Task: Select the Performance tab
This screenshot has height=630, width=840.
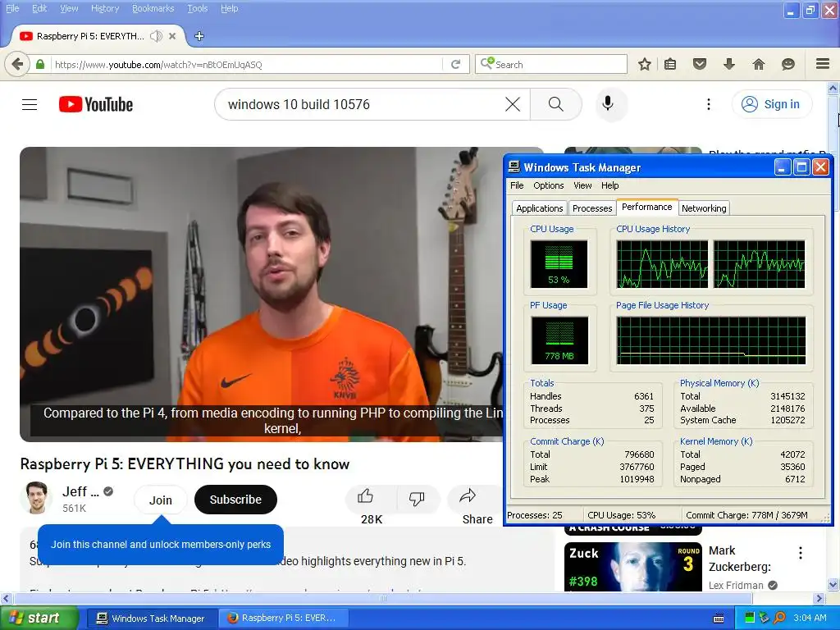Action: tap(646, 207)
